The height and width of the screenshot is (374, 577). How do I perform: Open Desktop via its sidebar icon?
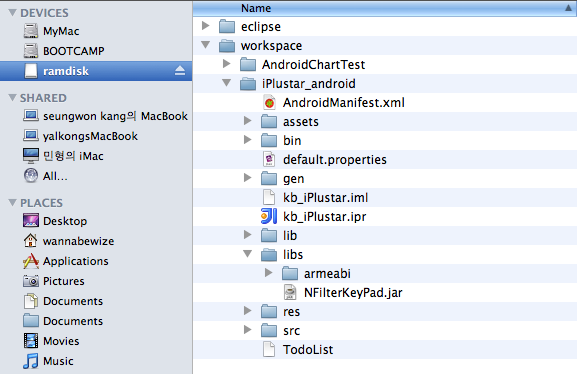point(31,220)
